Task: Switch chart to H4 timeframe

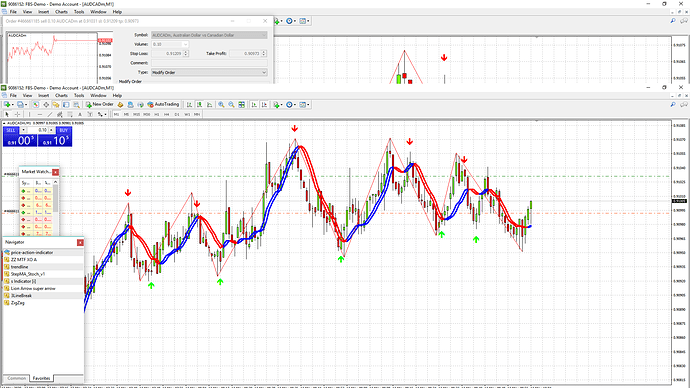Action: (167, 114)
